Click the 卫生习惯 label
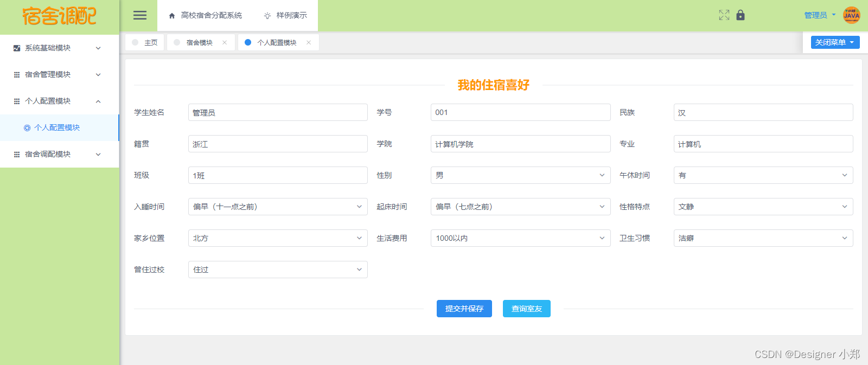 635,238
